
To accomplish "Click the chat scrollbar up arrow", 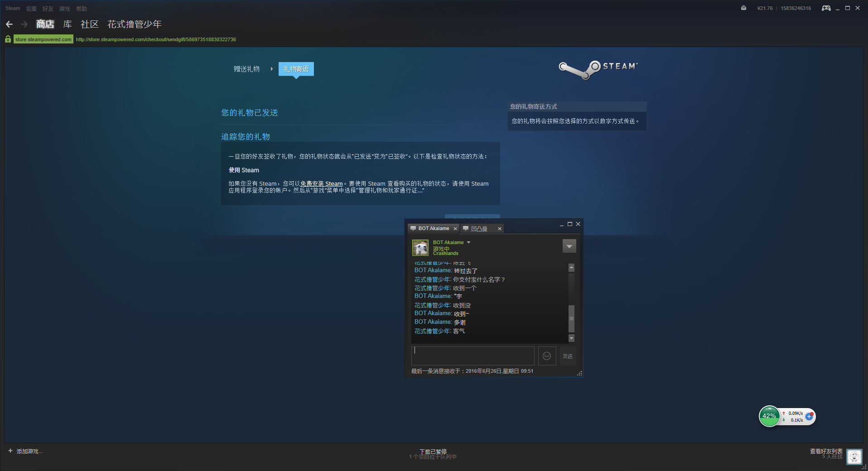I will pos(571,268).
